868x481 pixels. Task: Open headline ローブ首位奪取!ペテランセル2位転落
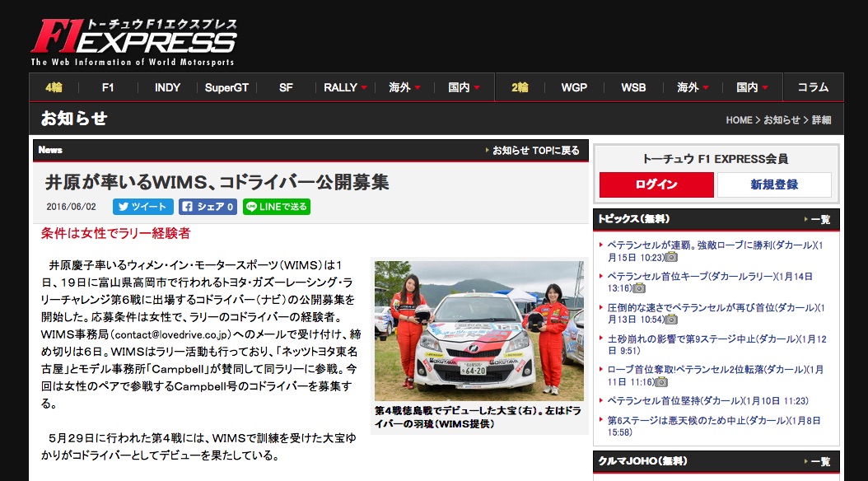pos(715,376)
